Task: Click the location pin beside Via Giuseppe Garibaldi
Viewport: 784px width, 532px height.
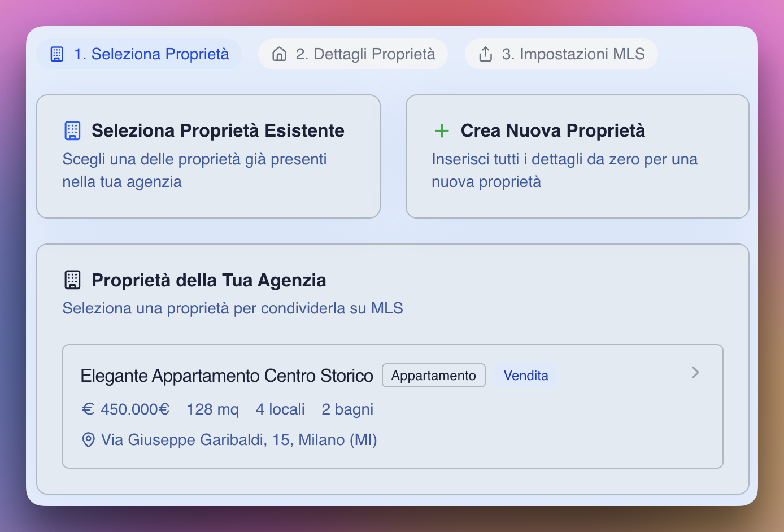Action: (88, 439)
